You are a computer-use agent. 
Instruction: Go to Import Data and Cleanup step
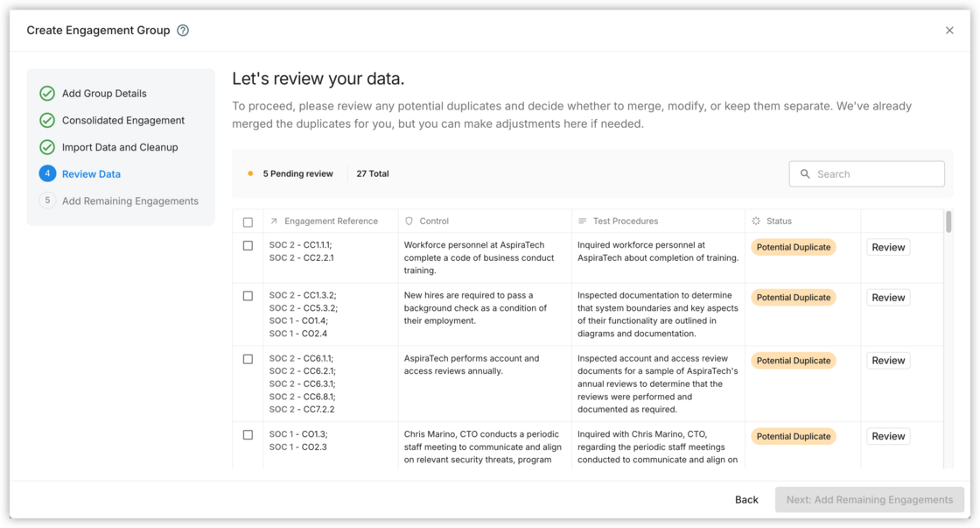[x=120, y=147]
